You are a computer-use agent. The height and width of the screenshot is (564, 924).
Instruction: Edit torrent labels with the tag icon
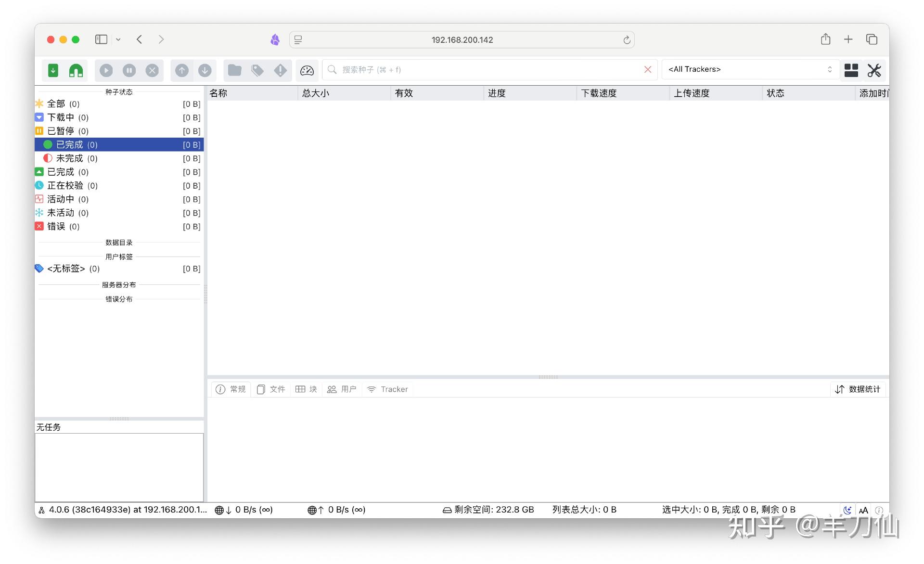tap(257, 70)
